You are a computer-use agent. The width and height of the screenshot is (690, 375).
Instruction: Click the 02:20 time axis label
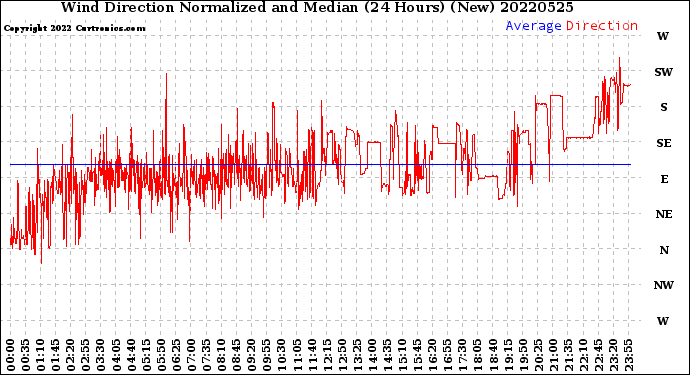click(x=71, y=355)
